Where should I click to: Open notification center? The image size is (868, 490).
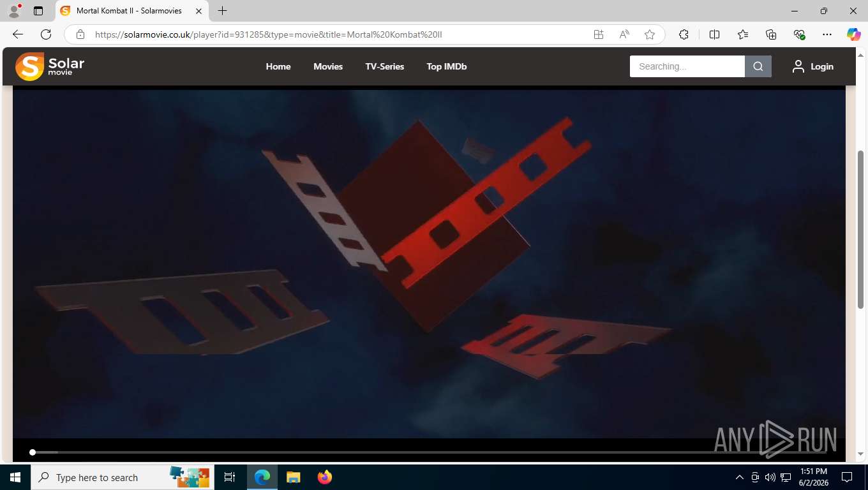pos(847,477)
